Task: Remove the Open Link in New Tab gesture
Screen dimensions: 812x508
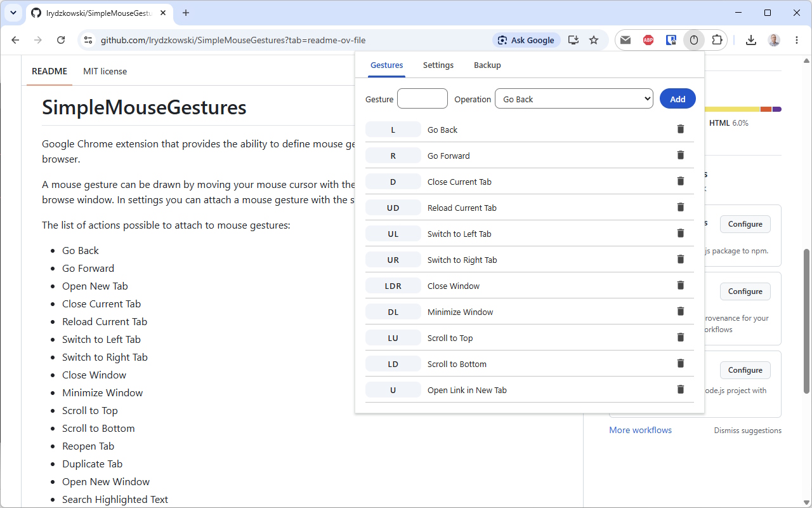Action: (x=681, y=389)
